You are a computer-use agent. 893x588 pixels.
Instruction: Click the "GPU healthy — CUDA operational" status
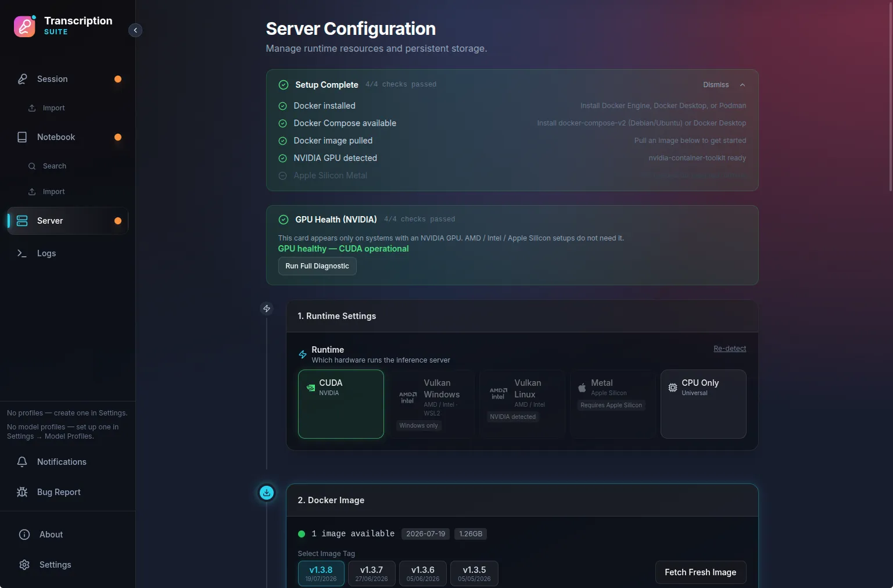click(343, 249)
